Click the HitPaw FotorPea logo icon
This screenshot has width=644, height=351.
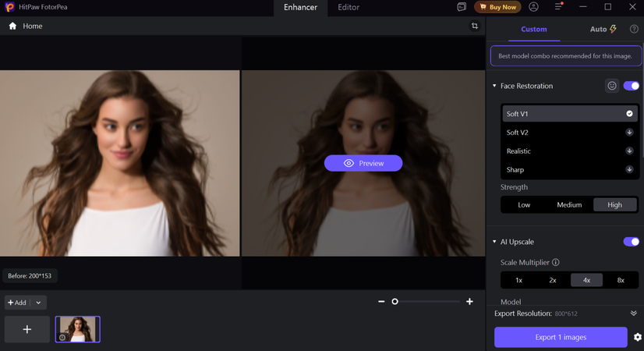point(9,7)
